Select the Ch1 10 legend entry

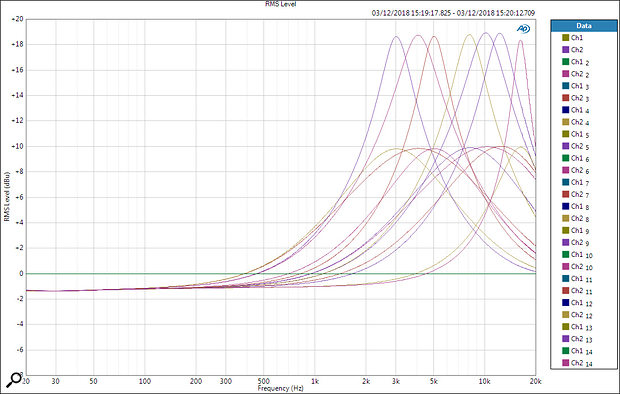(578, 255)
